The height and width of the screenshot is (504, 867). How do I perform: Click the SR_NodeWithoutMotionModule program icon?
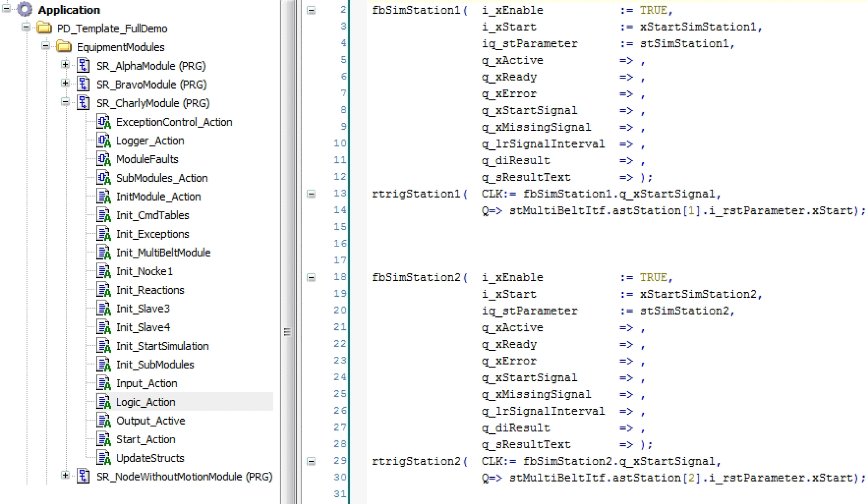click(x=83, y=476)
